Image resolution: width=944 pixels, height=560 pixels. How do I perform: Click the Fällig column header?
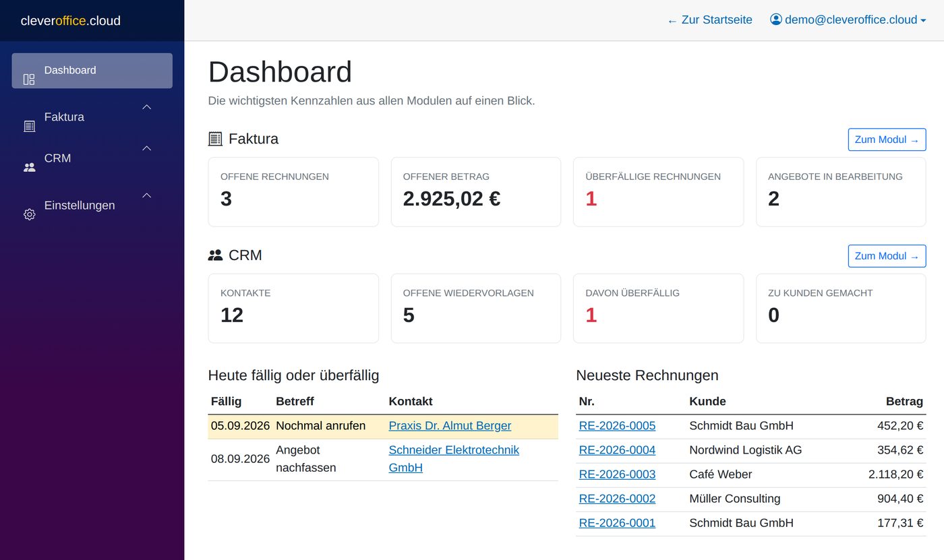[226, 402]
